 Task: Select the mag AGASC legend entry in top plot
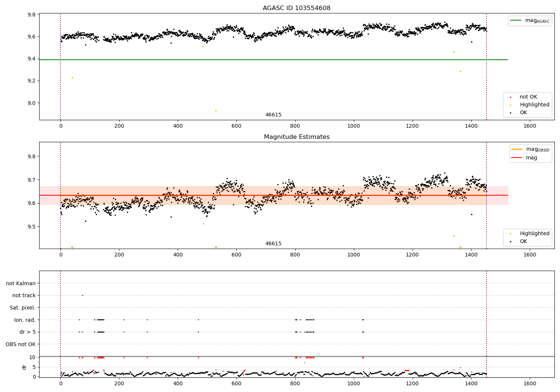(x=530, y=21)
